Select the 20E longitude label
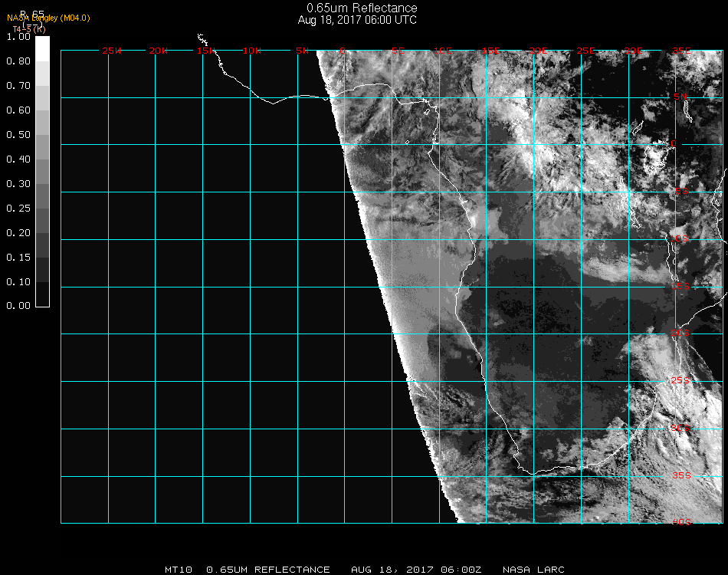 pyautogui.click(x=539, y=51)
